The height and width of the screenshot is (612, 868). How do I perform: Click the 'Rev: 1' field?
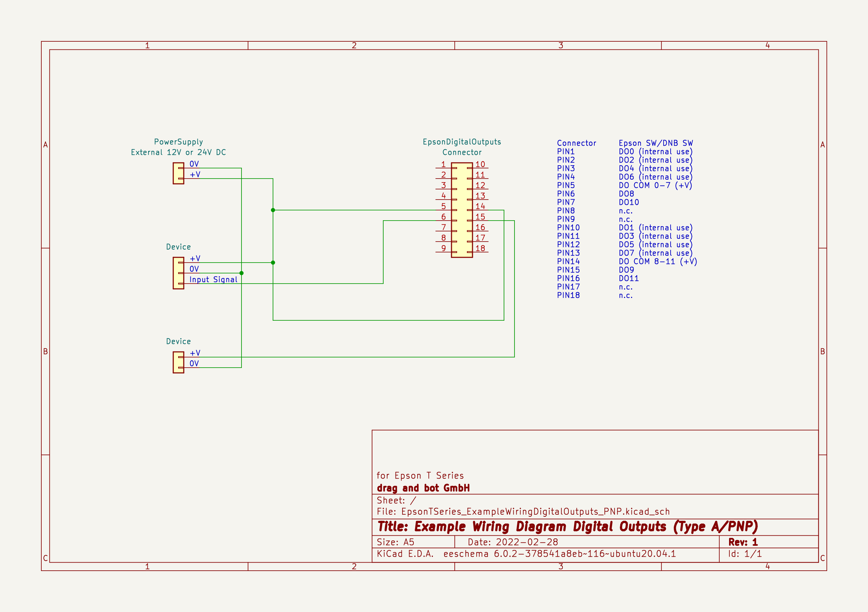pos(743,542)
